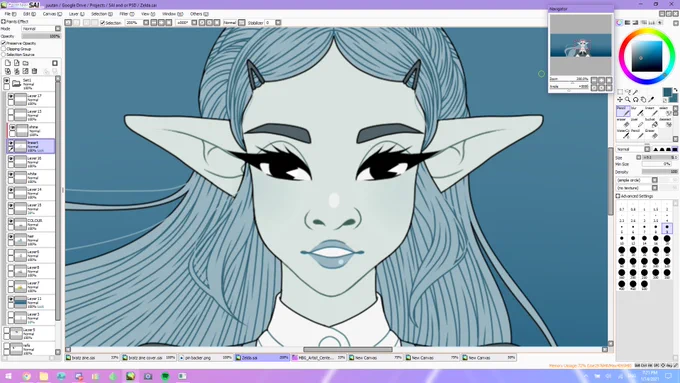Choose the Bucket fill tool

(x=650, y=122)
